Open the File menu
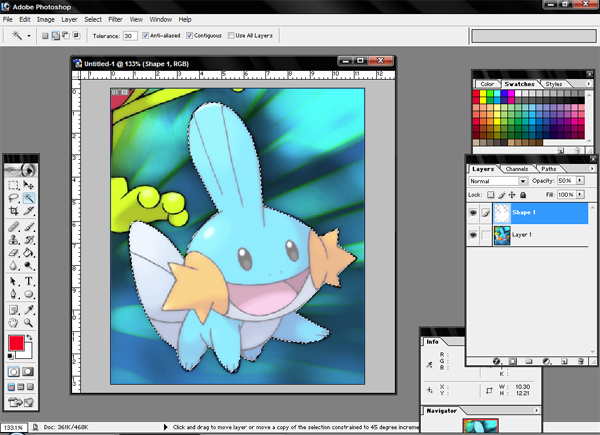 click(x=8, y=20)
